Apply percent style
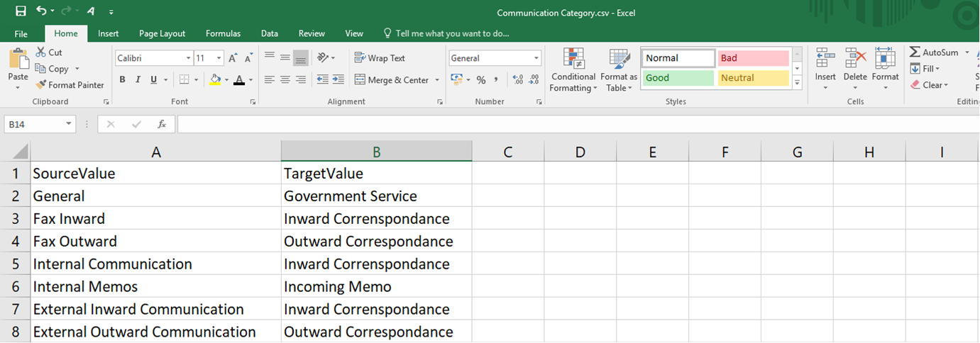Viewport: 980px width, 343px height. click(x=481, y=80)
